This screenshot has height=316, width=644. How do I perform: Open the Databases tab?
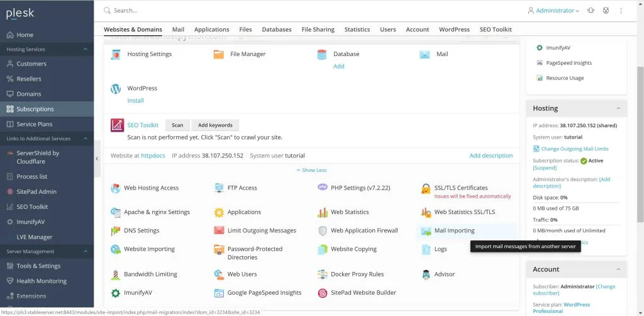coord(277,30)
